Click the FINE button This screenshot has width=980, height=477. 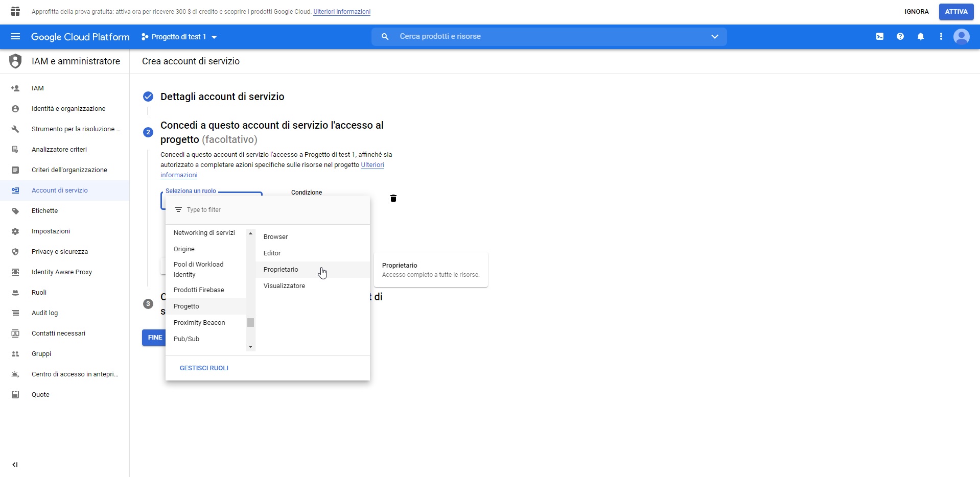154,338
